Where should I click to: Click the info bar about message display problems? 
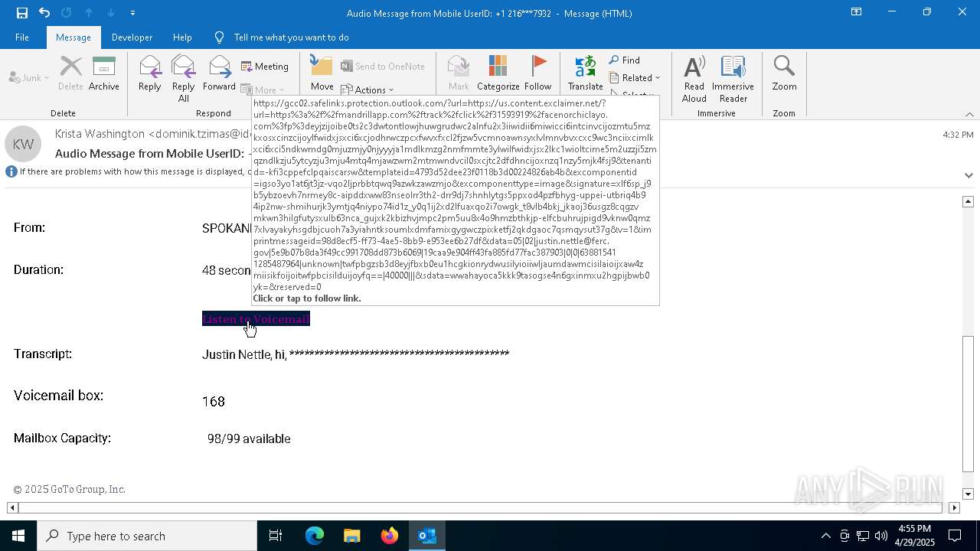(126, 171)
